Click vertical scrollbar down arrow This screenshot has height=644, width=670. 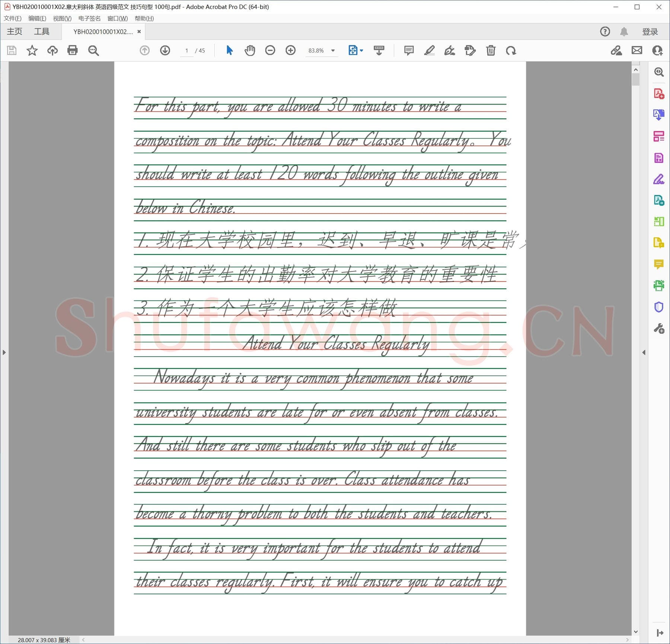pos(635,631)
